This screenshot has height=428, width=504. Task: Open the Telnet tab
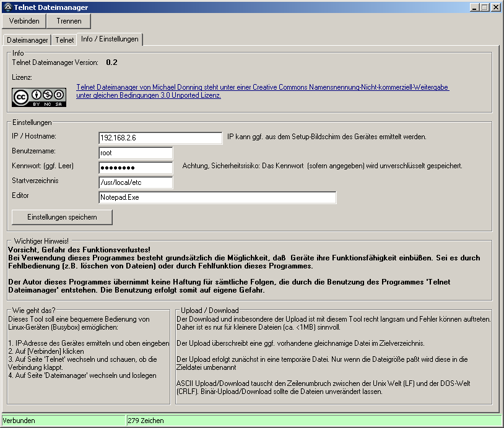coord(64,40)
